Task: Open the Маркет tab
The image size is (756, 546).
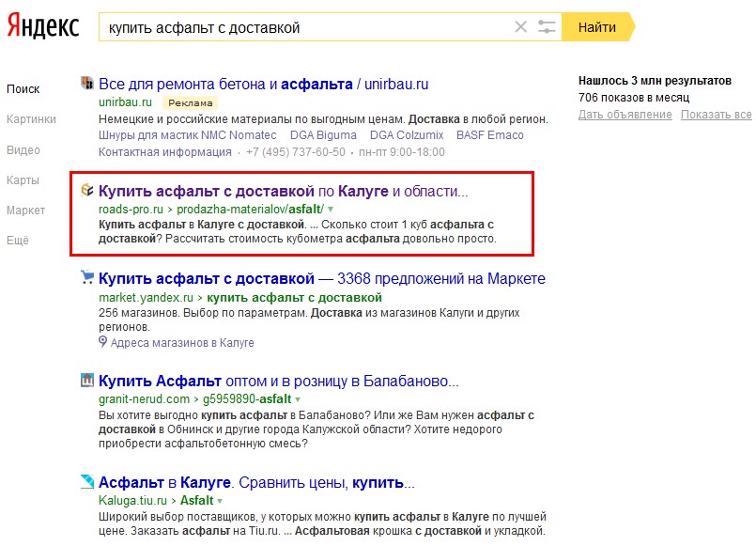Action: pos(25,211)
